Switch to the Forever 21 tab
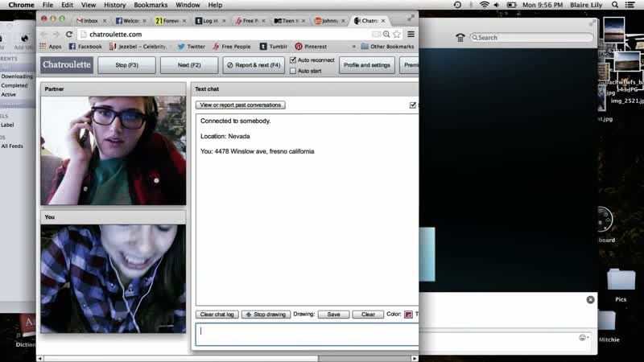The width and height of the screenshot is (644, 362). click(x=171, y=21)
